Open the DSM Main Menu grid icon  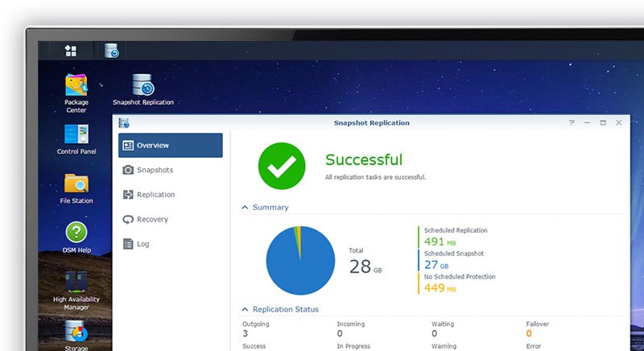click(71, 51)
